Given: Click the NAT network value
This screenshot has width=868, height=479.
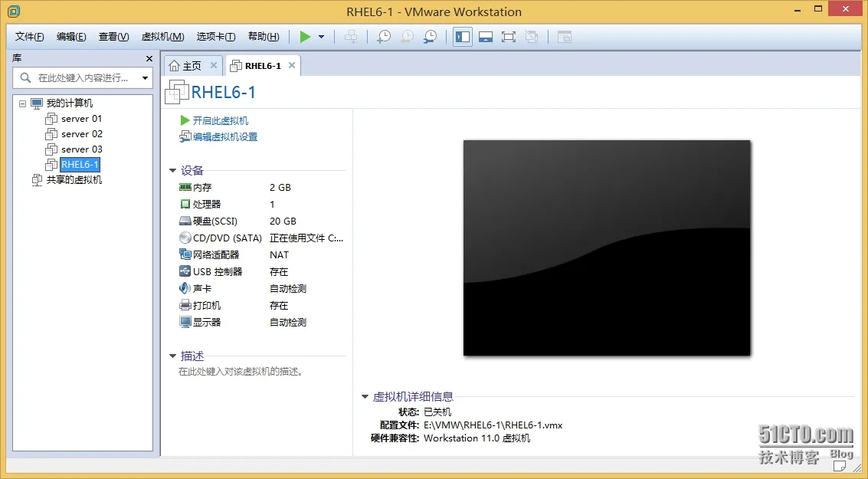Looking at the screenshot, I should [x=279, y=254].
